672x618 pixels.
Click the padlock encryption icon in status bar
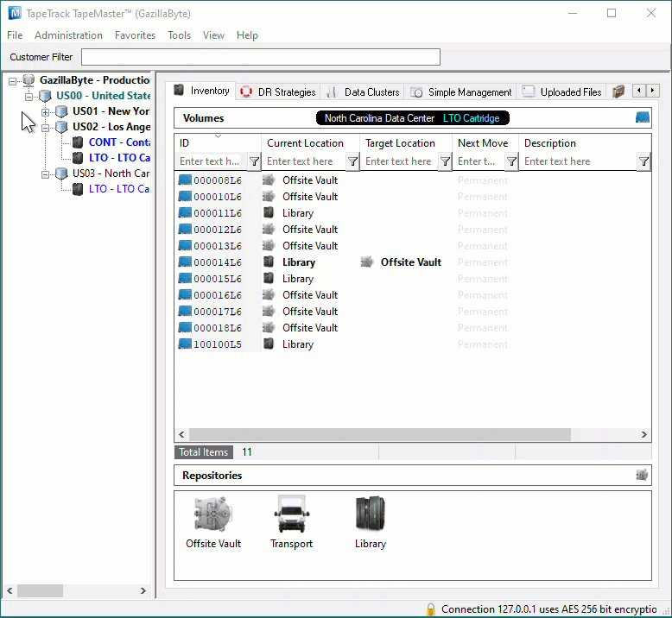point(431,609)
